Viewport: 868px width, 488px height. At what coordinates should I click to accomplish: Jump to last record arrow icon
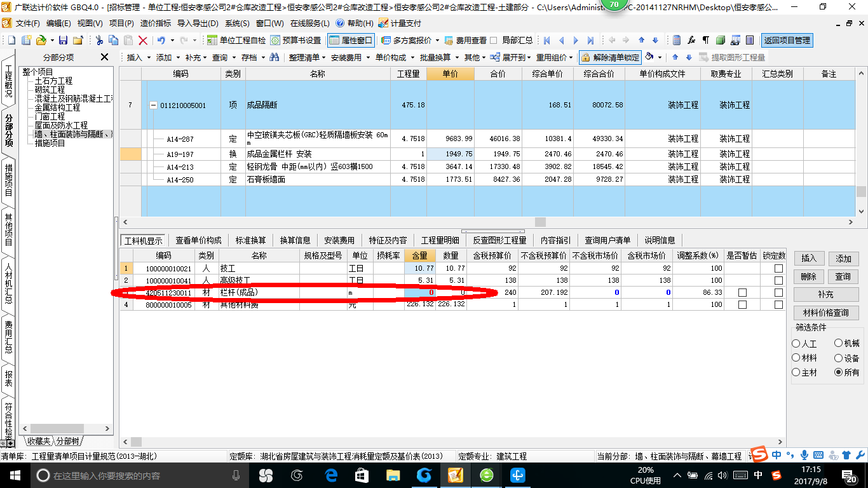(x=590, y=40)
